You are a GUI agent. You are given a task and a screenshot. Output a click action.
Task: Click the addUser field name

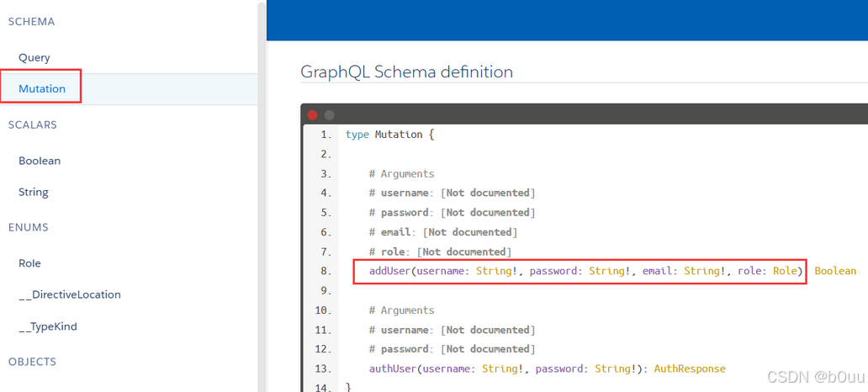coord(390,272)
